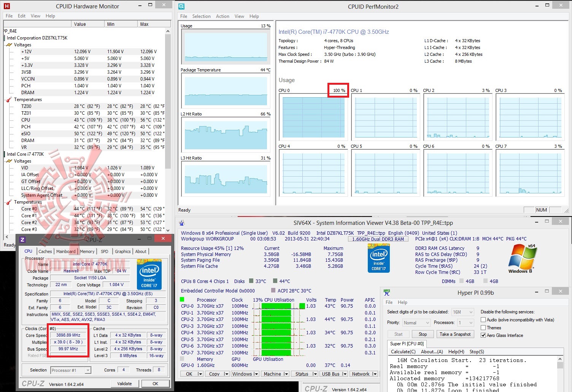Open the Edit menu in Hardware Monitor
572x392 pixels.
pyautogui.click(x=22, y=16)
